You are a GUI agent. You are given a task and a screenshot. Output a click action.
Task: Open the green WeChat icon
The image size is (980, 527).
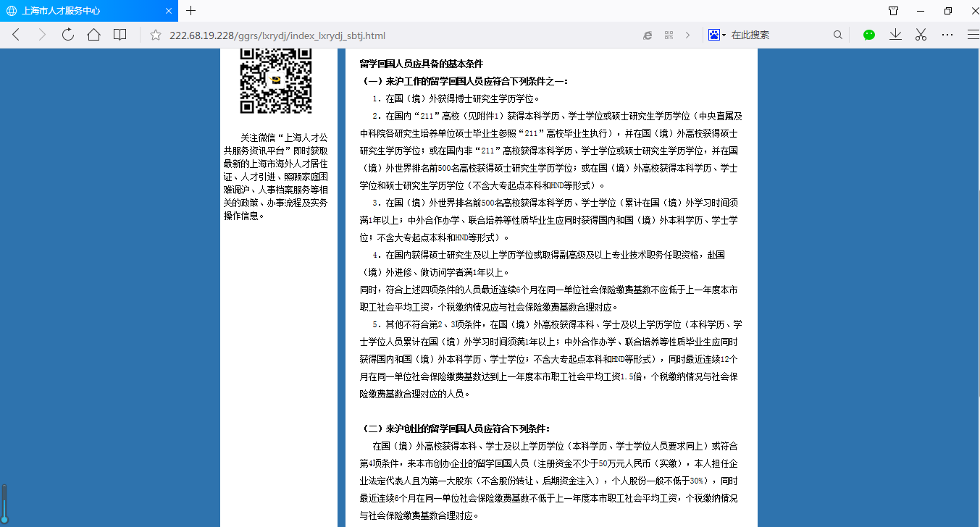[869, 35]
